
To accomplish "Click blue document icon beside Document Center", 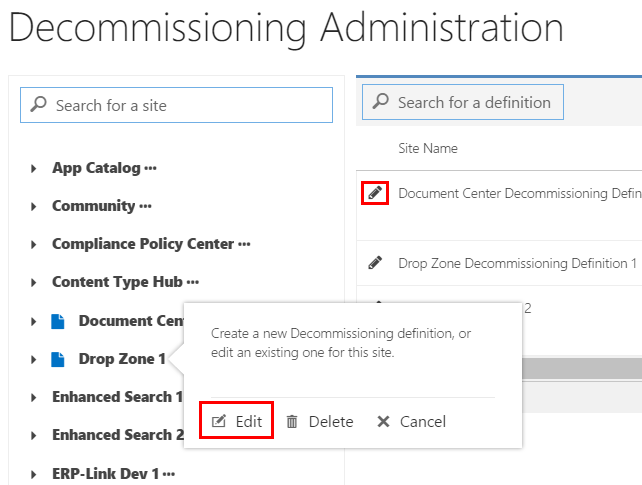I will click(58, 321).
